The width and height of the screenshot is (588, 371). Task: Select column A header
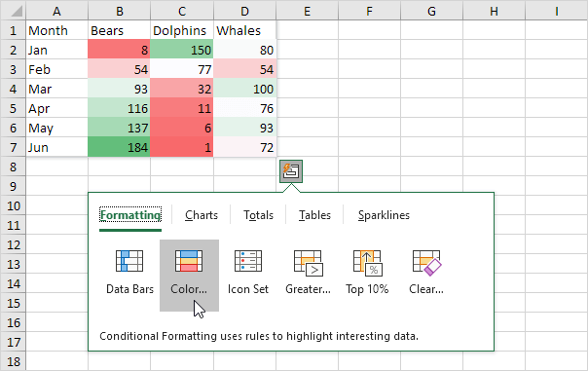56,11
